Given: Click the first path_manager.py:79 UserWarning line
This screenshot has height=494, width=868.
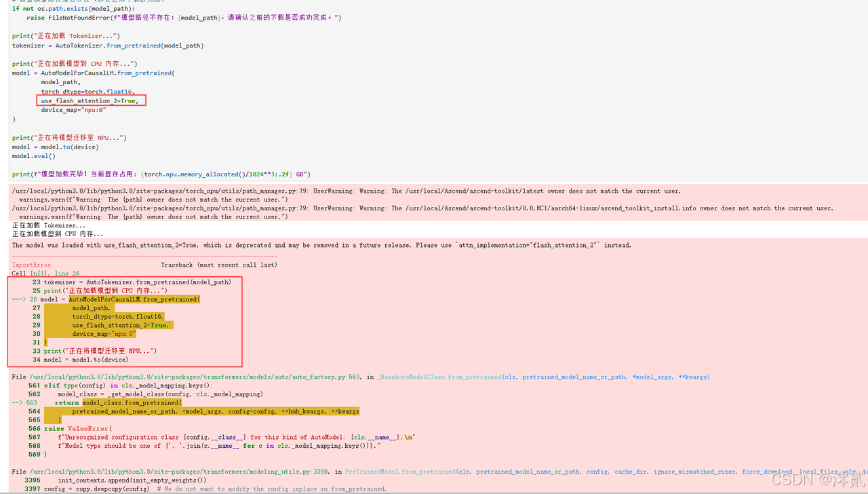Looking at the screenshot, I should (x=347, y=191).
